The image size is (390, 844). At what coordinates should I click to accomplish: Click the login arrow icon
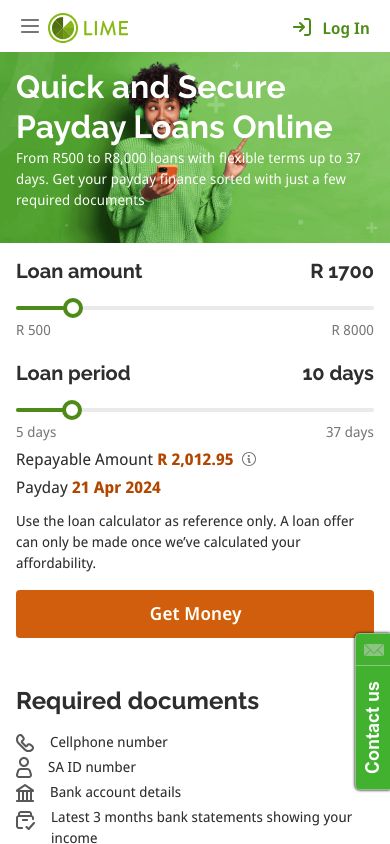tap(302, 27)
